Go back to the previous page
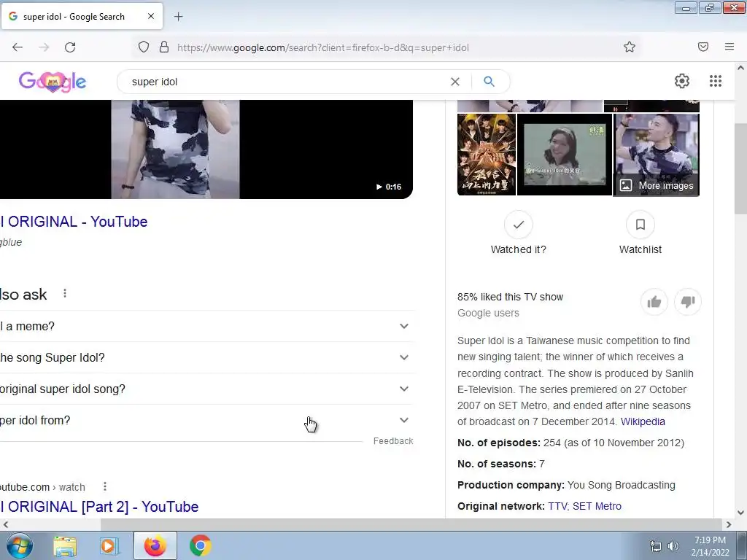This screenshot has height=560, width=747. [x=18, y=47]
